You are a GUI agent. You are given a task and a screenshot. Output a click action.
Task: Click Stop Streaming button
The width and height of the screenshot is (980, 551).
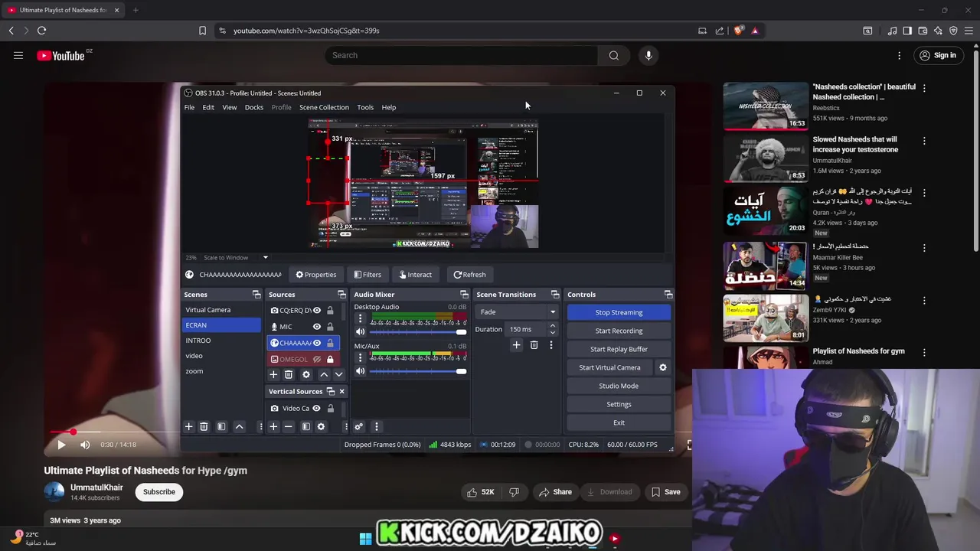619,312
